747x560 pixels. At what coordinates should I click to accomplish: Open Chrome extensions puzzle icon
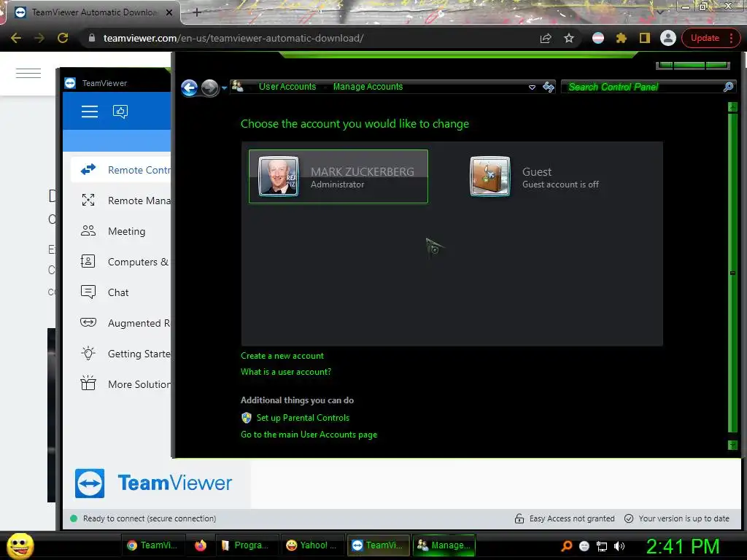pos(622,38)
